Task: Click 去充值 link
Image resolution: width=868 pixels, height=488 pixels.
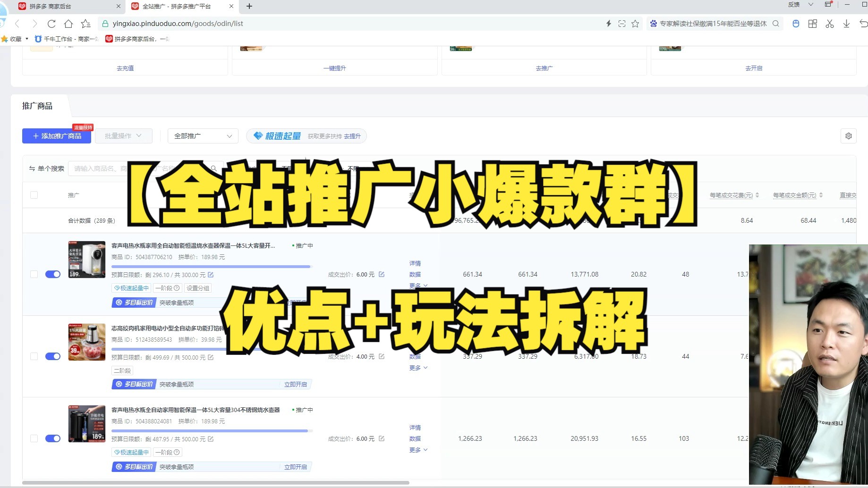Action: click(x=125, y=68)
